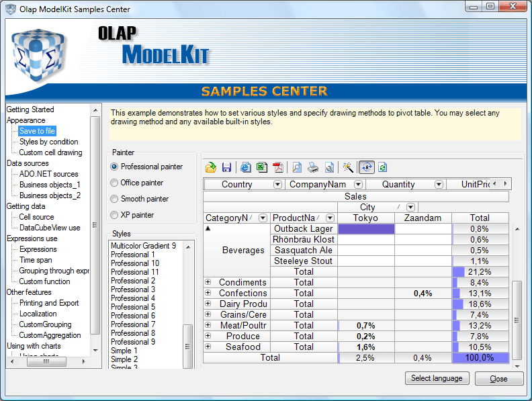Open print preview
This screenshot has width=532, height=401.
(297, 167)
